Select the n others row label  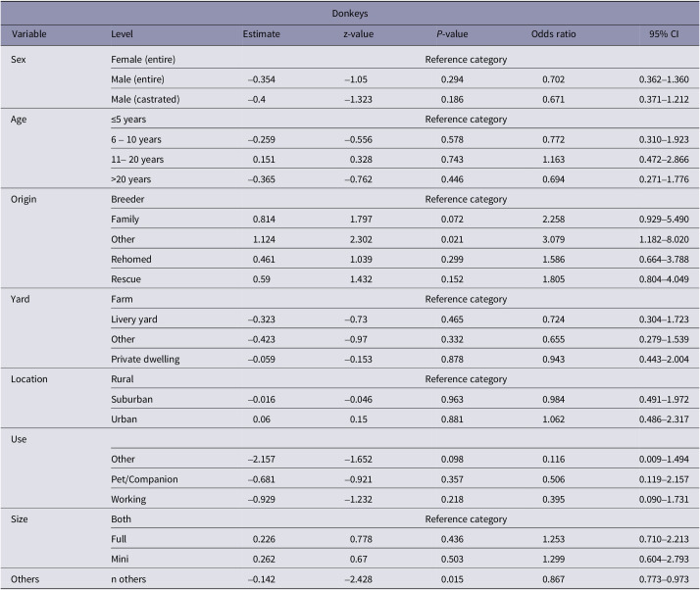[x=128, y=579]
